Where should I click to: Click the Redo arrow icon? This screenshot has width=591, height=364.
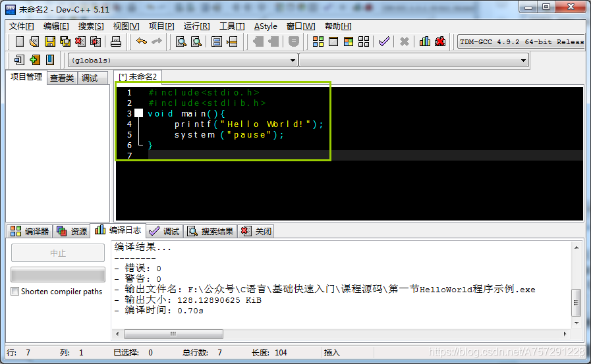(x=156, y=41)
